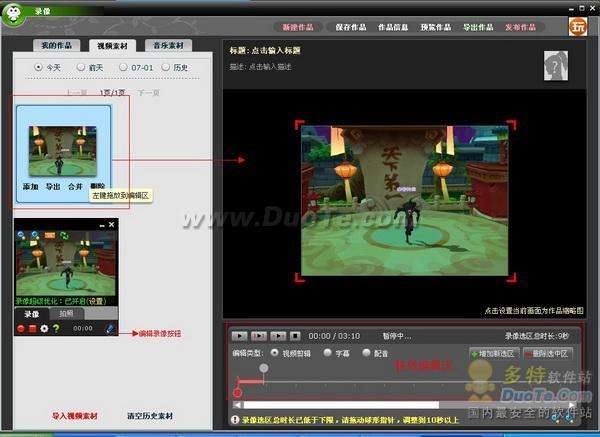Click the orange 玩 icon at top right
The image size is (600, 437).
[x=578, y=26]
